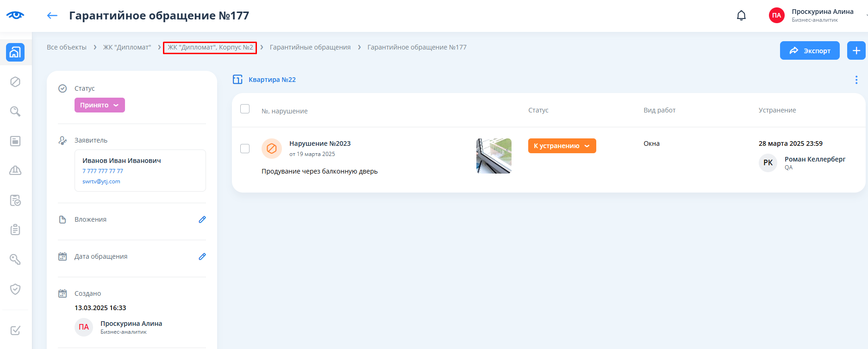Go to the Гарантийные обращения breadcrumb
The image size is (868, 349).
310,47
